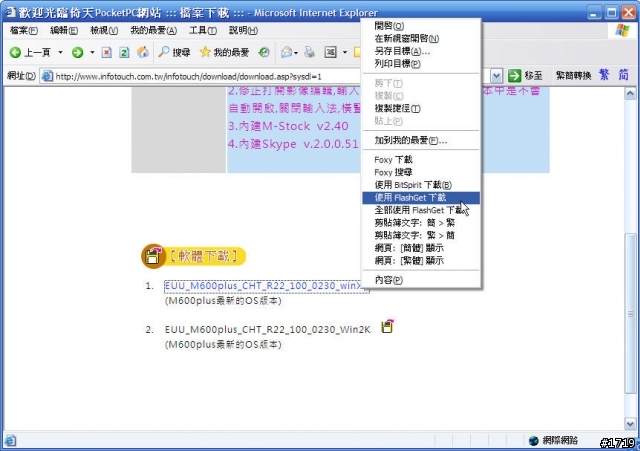This screenshot has width=640, height=451.
Task: Select Foxy 下載 context entry
Action: pos(421,160)
